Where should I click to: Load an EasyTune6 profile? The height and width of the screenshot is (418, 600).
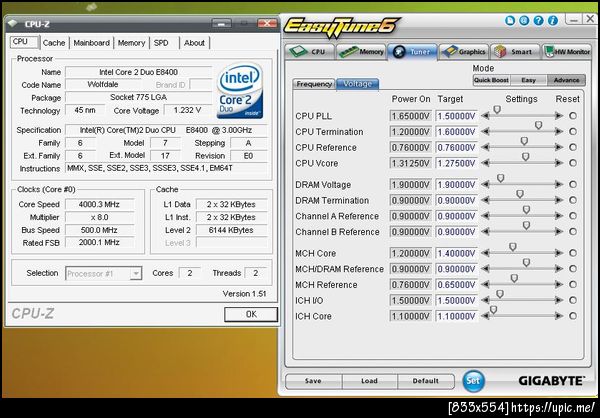369,381
